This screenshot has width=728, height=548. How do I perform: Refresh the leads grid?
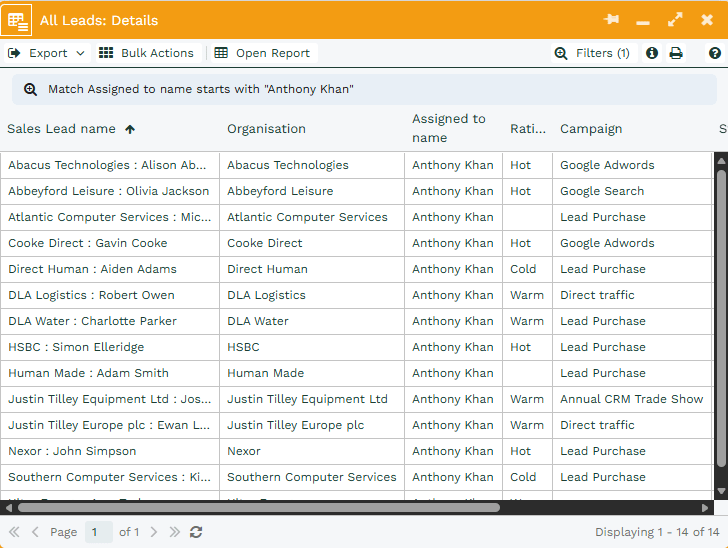[x=196, y=532]
